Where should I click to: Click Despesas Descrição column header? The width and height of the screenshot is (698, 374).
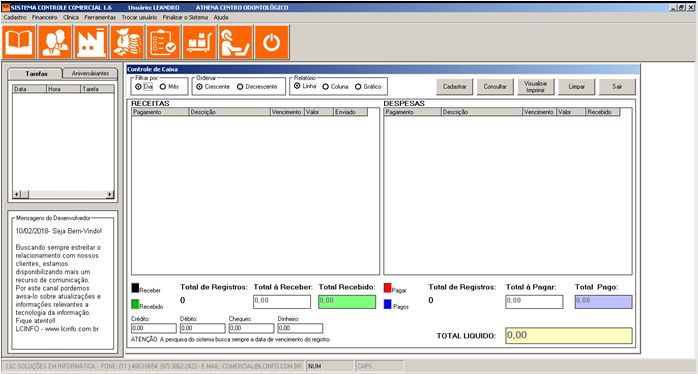(482, 112)
